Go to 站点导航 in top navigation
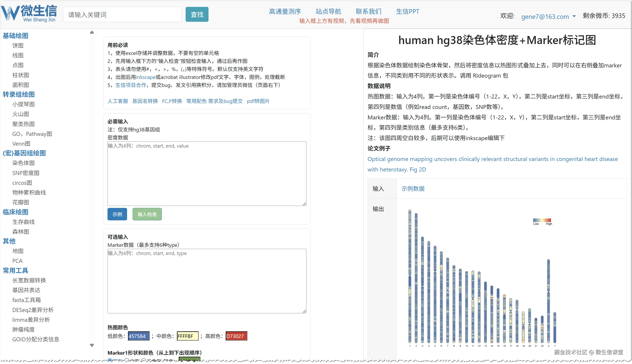Viewport: 632px width, 364px height. pos(328,12)
